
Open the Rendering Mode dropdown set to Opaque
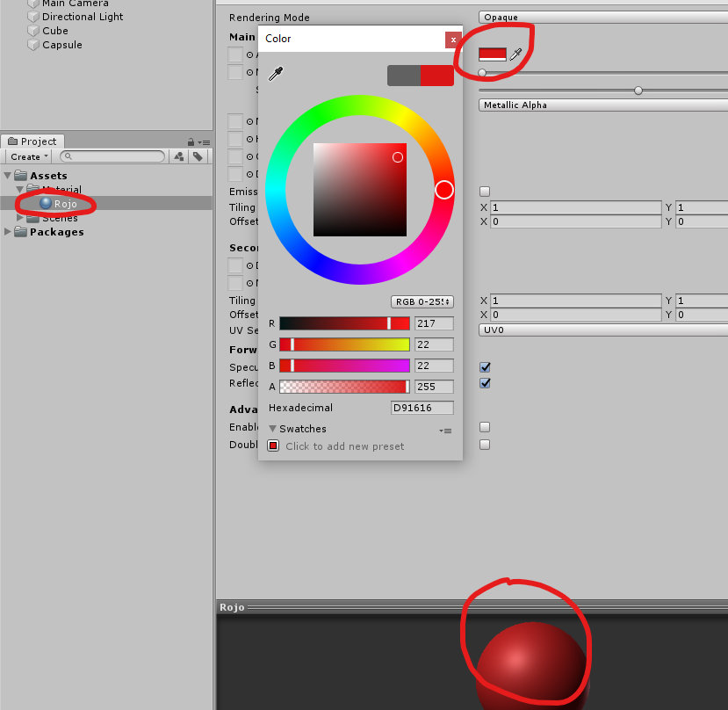click(x=602, y=17)
